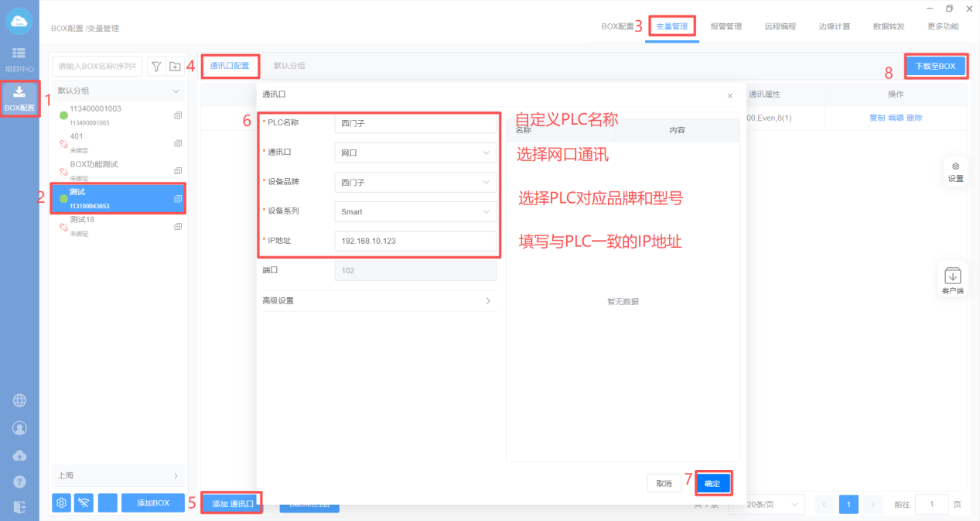Expand the 高级设置 section
The image size is (980, 521).
(x=379, y=300)
